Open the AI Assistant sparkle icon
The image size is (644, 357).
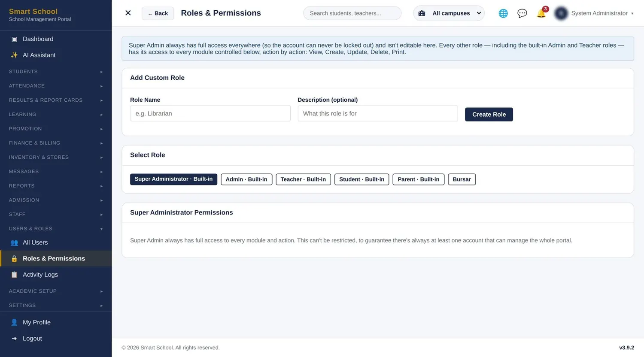point(14,55)
